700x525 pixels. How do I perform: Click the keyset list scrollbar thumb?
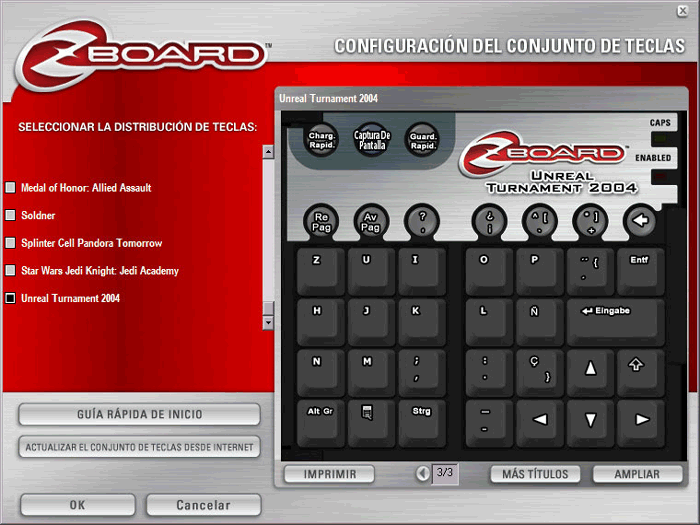click(268, 308)
